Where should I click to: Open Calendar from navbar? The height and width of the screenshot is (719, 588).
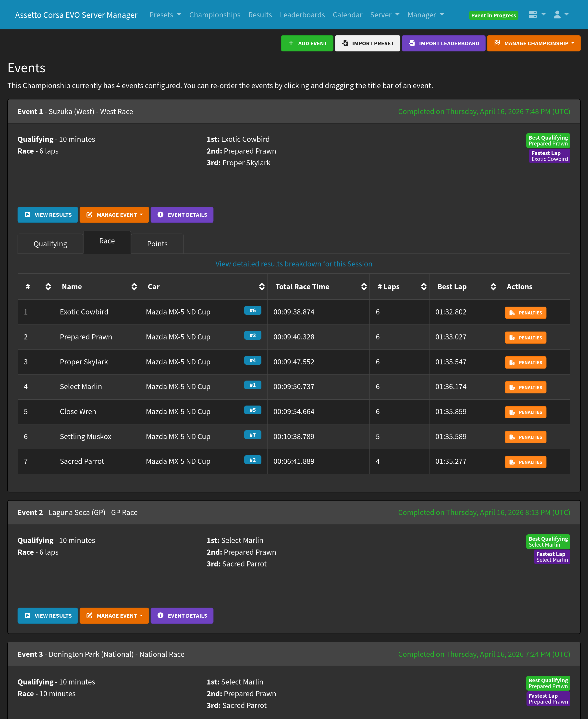click(347, 15)
